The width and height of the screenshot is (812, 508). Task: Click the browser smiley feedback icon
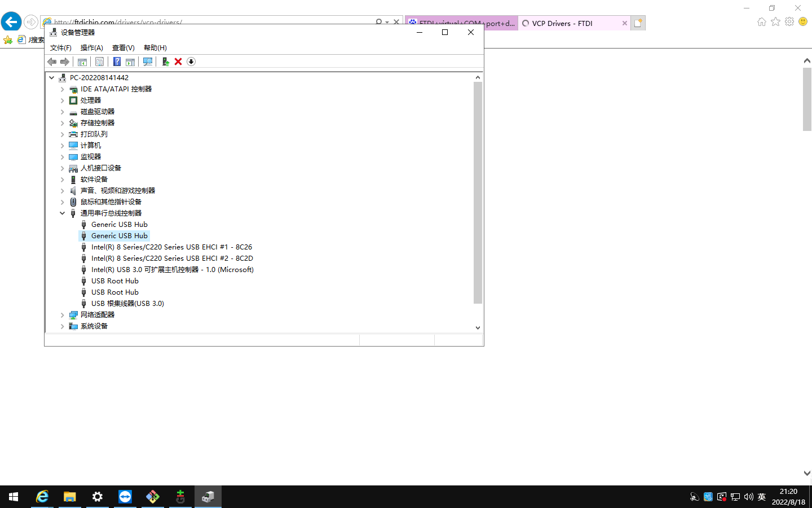(803, 21)
